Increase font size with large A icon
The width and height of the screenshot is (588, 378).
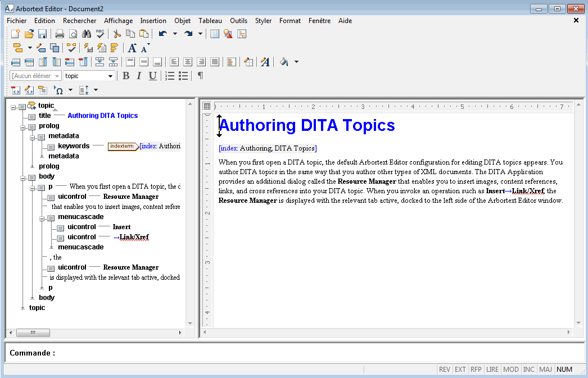tap(132, 48)
